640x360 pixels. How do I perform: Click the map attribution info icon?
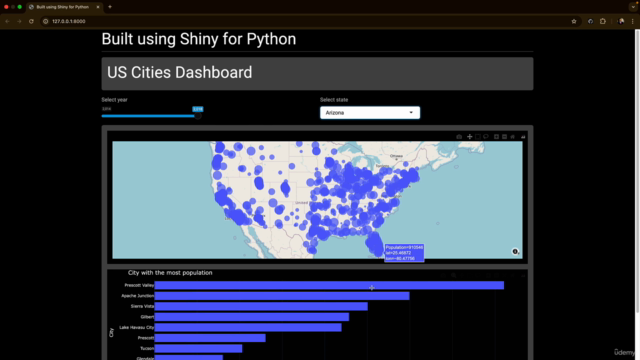coord(515,251)
